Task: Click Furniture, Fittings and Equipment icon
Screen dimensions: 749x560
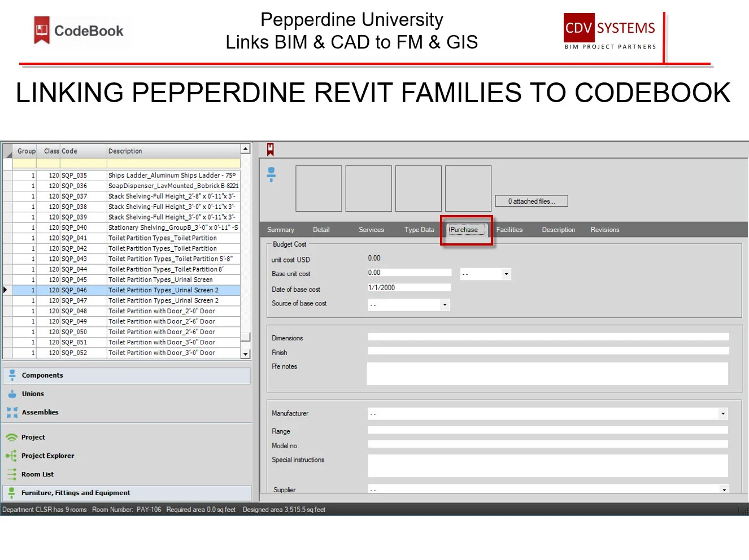Action: click(x=11, y=493)
